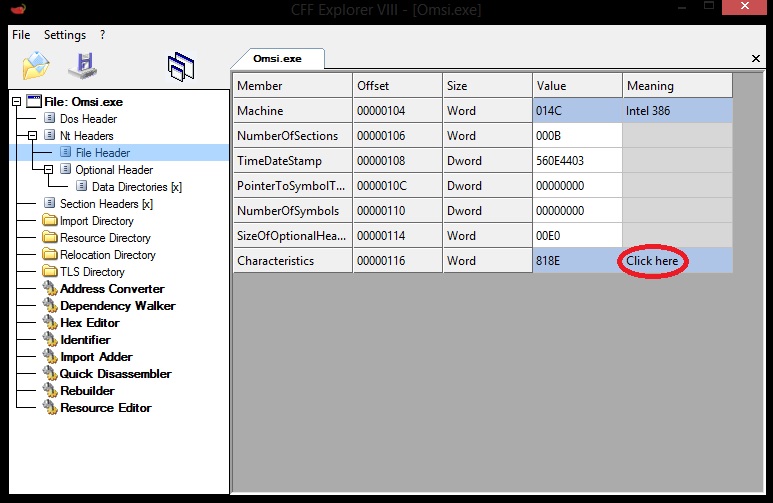Click the open file folder toolbar icon
Screen dimensions: 773x503
tap(36, 65)
